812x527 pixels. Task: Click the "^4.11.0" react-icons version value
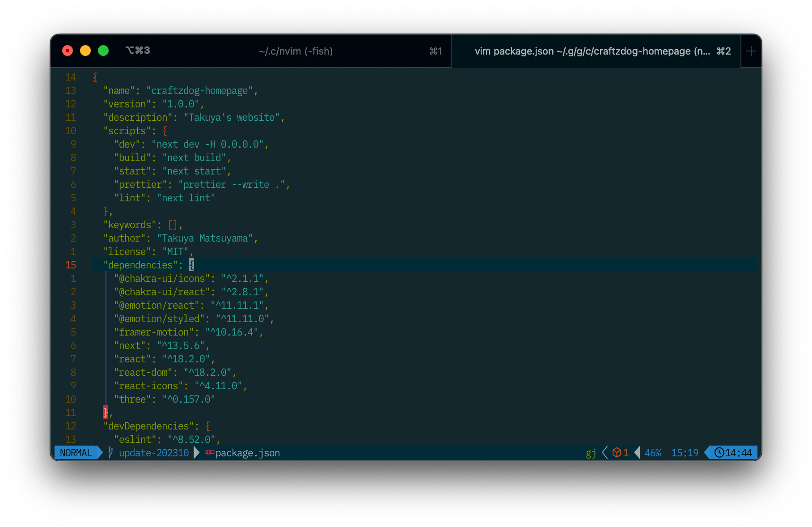218,386
